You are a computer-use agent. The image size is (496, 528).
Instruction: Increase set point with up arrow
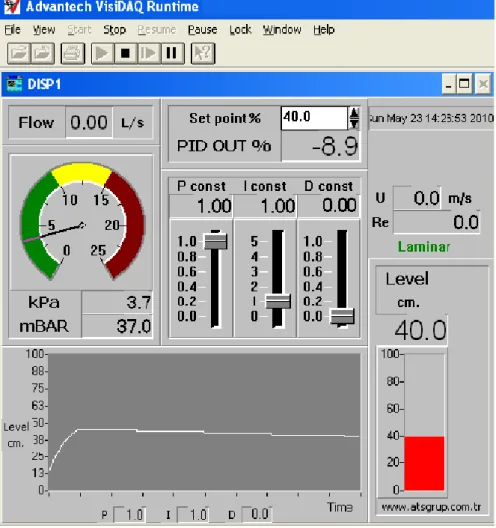pos(354,112)
